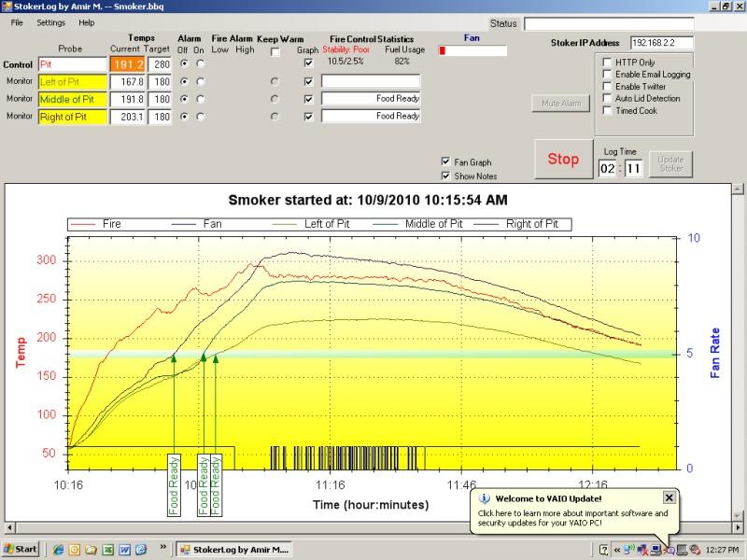Viewport: 747px width, 560px height.
Task: Switch to StokerLog taskbar button
Action: tap(235, 550)
